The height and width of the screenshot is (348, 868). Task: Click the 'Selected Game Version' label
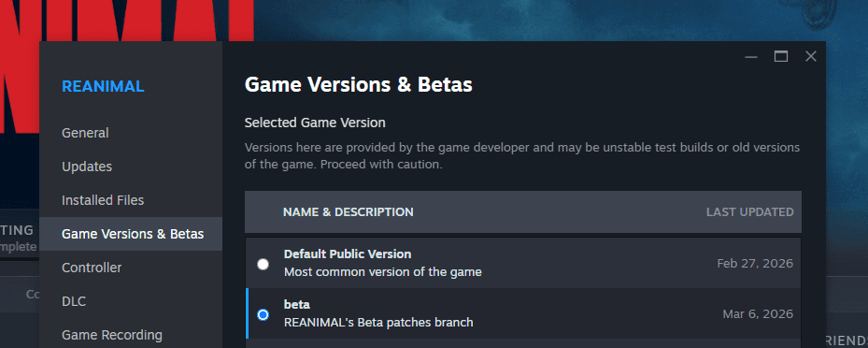point(315,123)
